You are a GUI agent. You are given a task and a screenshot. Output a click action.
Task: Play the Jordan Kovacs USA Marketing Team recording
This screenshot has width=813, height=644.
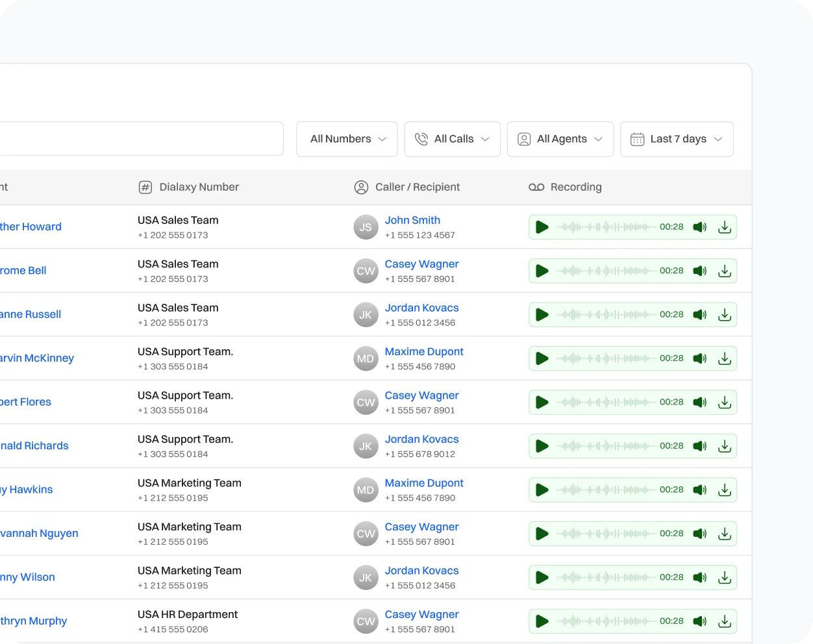[542, 577]
